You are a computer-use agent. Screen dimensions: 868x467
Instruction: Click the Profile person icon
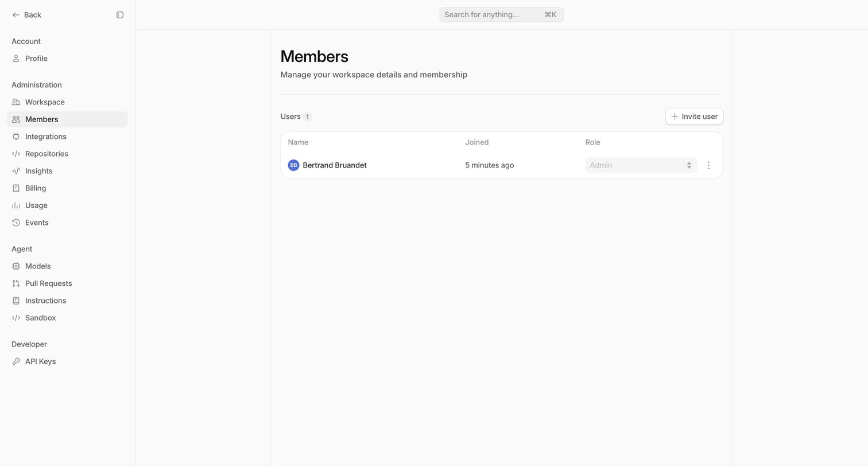coord(16,59)
